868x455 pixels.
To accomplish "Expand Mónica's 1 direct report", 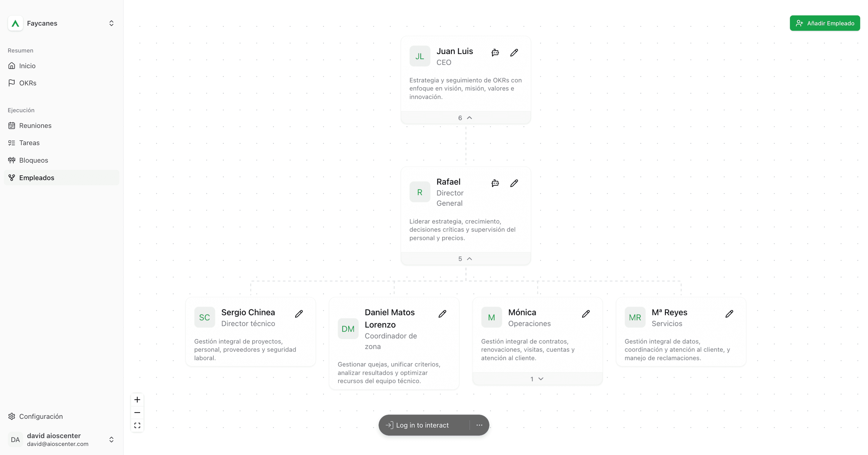I will tap(537, 379).
